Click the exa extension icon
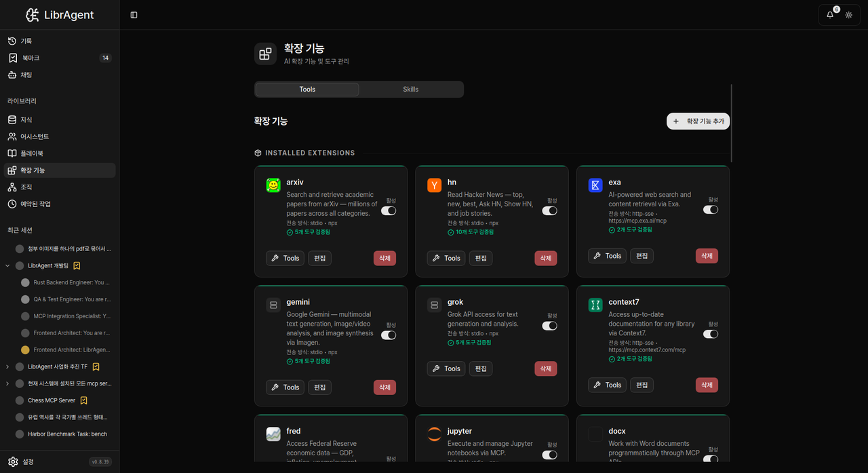This screenshot has height=473, width=868. tap(595, 185)
